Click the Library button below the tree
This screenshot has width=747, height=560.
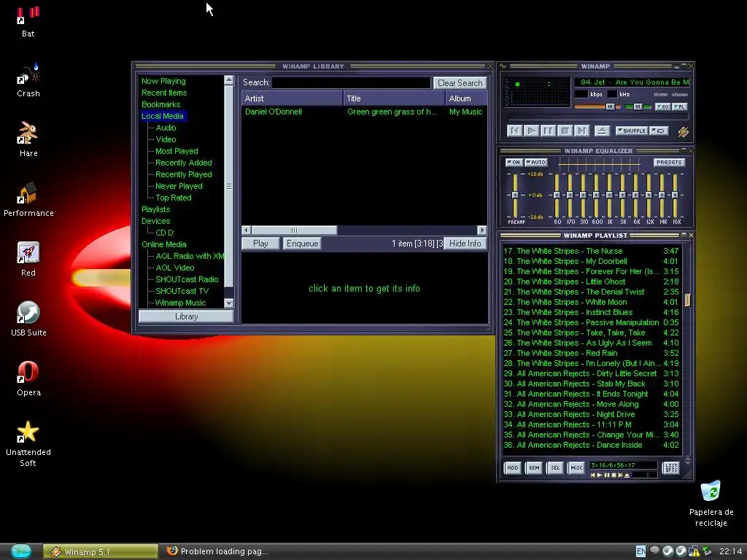pyautogui.click(x=186, y=316)
